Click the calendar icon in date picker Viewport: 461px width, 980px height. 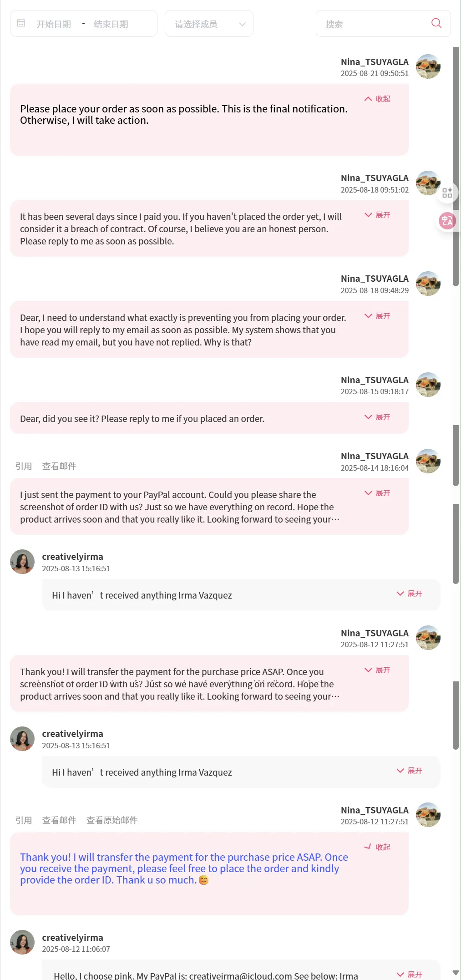[x=21, y=23]
